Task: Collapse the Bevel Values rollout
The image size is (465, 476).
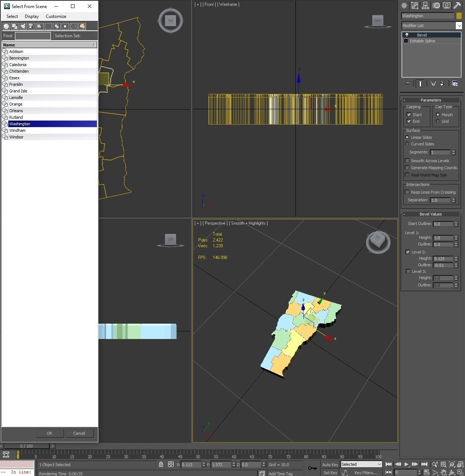Action: [431, 214]
